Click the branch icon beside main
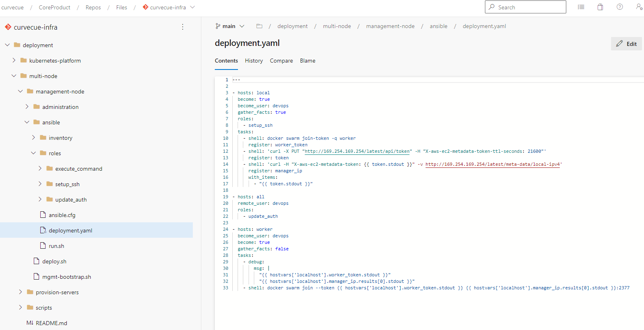The image size is (644, 330). coord(218,26)
